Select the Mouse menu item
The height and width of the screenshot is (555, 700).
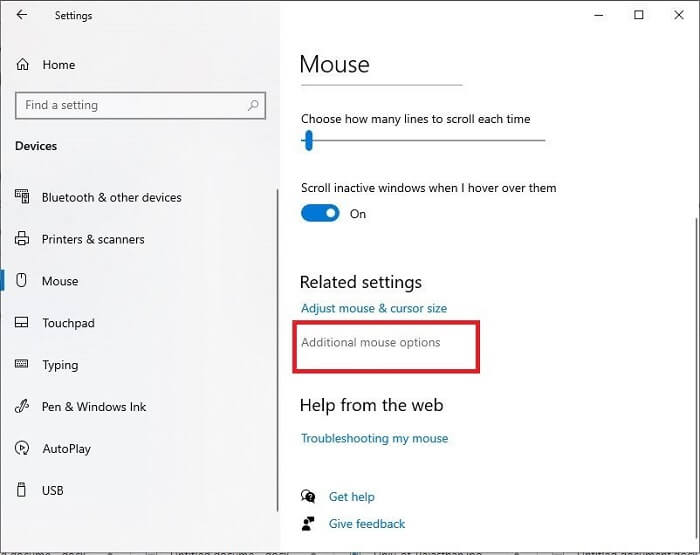click(60, 281)
